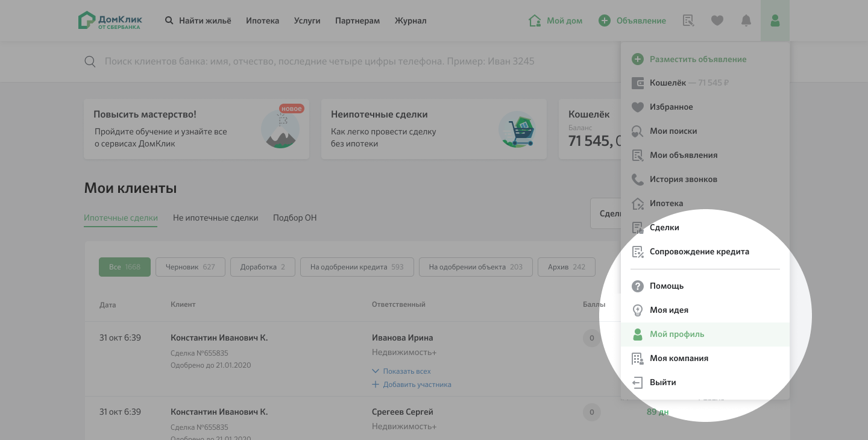The height and width of the screenshot is (440, 868).
Task: Click the Дата column header
Action: click(107, 304)
